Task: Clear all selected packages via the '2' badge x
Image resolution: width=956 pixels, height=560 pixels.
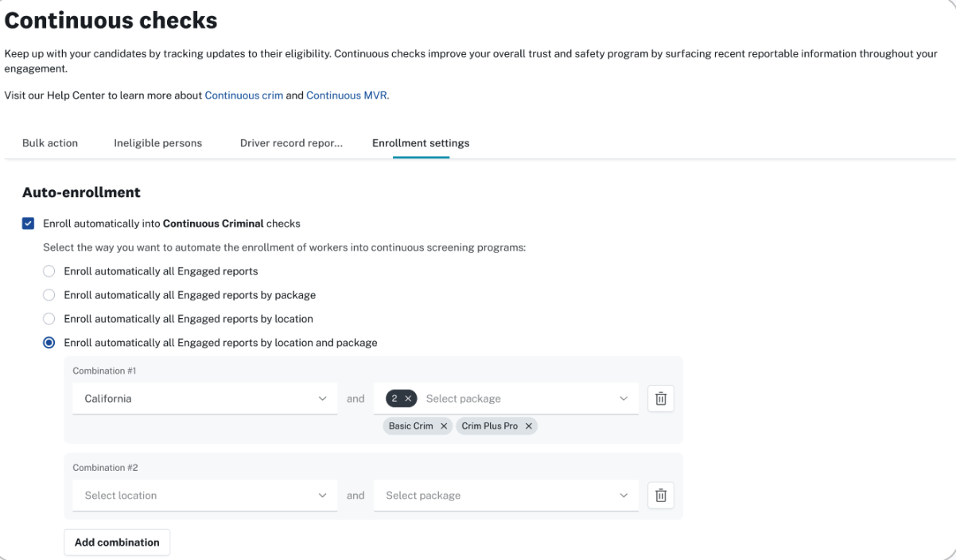Action: coord(408,399)
